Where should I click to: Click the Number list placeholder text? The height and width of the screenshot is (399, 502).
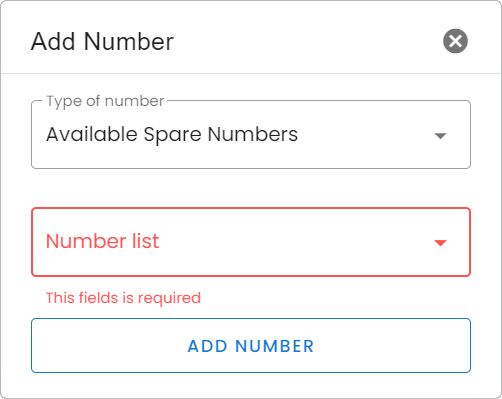pyautogui.click(x=102, y=241)
